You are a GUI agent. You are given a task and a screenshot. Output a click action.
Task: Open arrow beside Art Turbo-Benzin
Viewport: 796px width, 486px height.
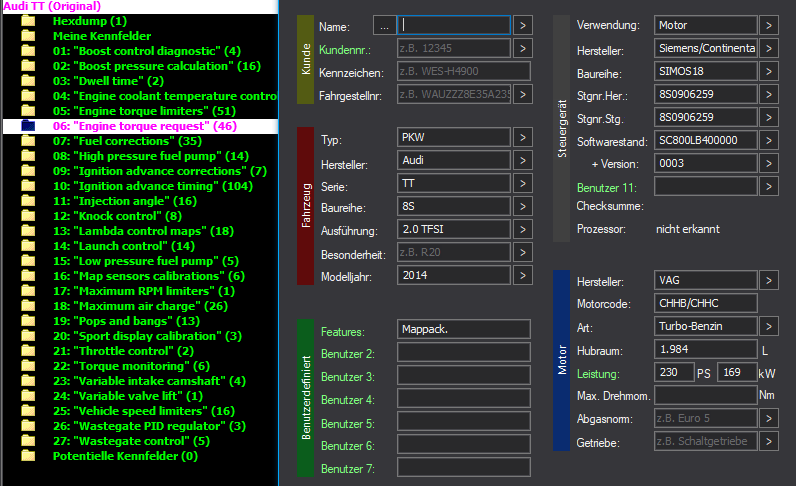click(769, 327)
